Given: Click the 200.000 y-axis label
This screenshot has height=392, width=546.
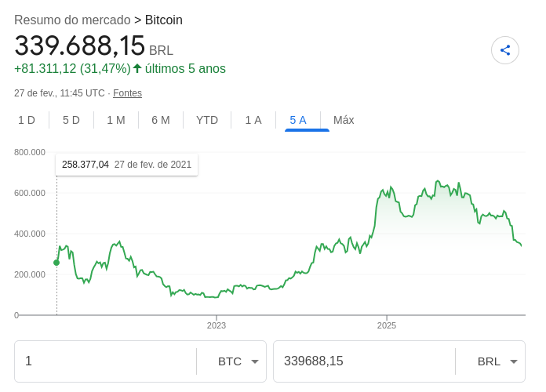Looking at the screenshot, I should tap(30, 274).
